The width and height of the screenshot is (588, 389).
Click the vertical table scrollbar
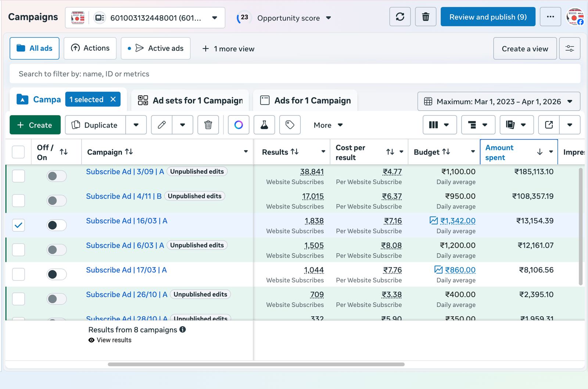click(x=581, y=226)
